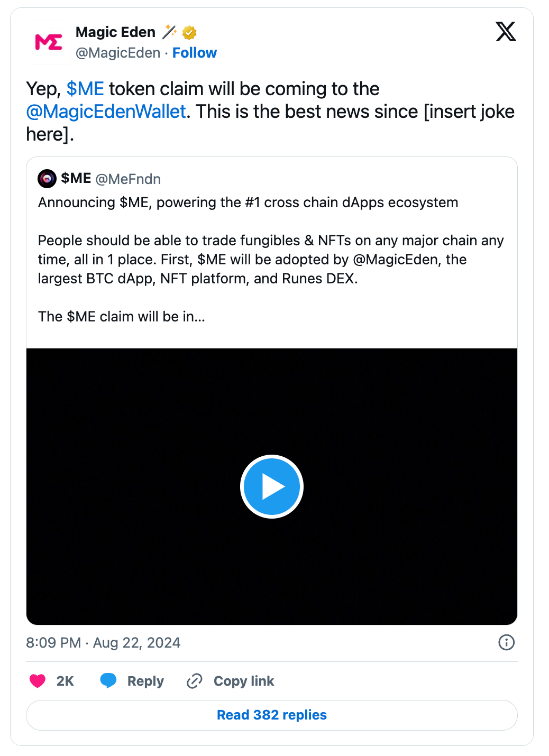Click the Magic Eden profile avatar
Viewport: 549px width, 756px height.
coord(49,42)
